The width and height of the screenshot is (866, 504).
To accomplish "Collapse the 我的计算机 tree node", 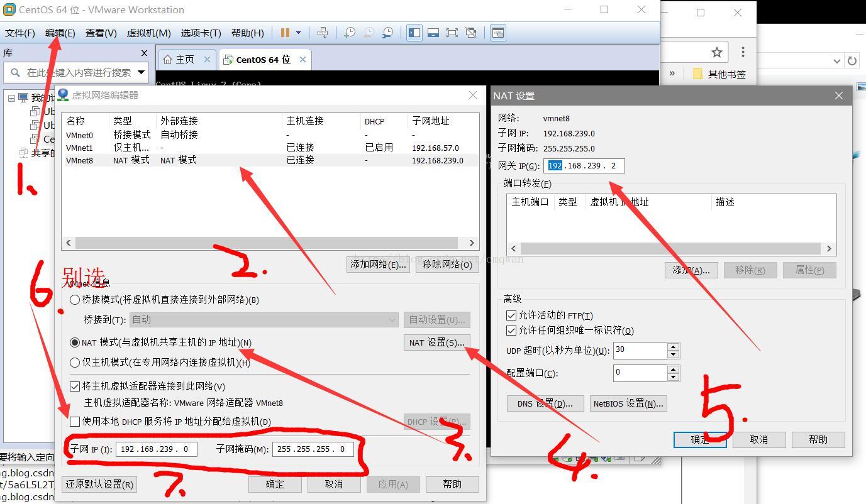I will [11, 98].
